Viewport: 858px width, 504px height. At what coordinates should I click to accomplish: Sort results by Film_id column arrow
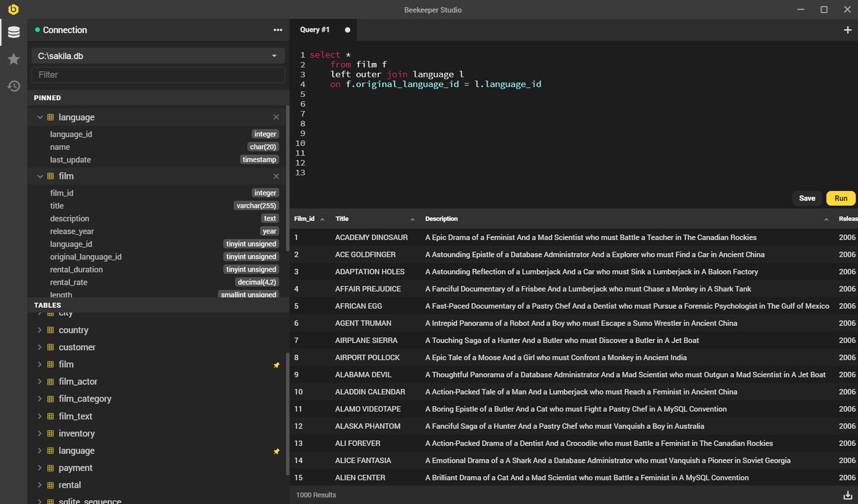[322, 219]
